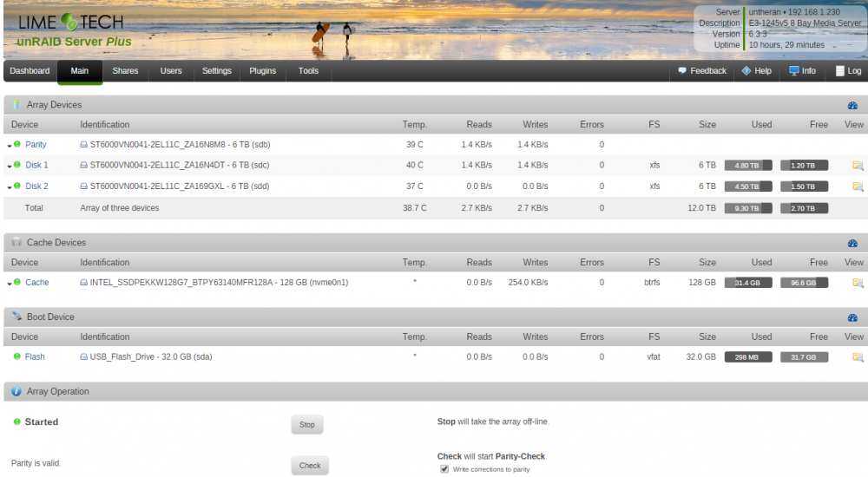868x477 pixels.
Task: Click the Boot Device section icon
Action: click(16, 317)
